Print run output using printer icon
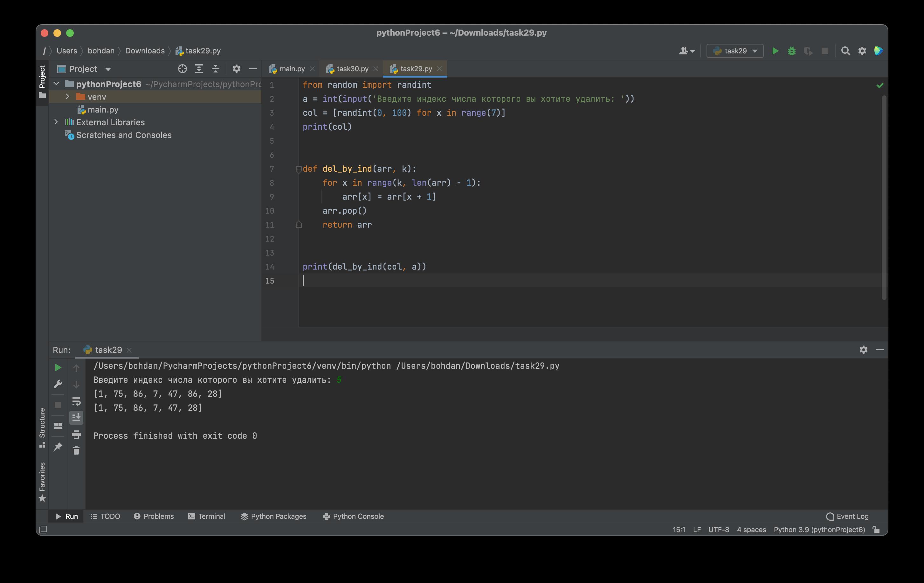The width and height of the screenshot is (924, 583). 76,434
